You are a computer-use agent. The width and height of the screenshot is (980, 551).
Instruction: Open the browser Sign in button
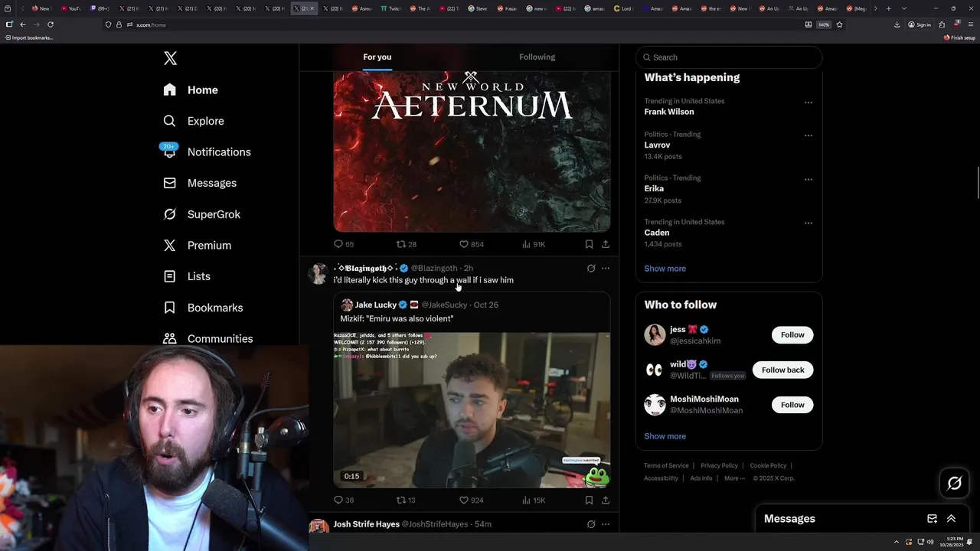920,24
